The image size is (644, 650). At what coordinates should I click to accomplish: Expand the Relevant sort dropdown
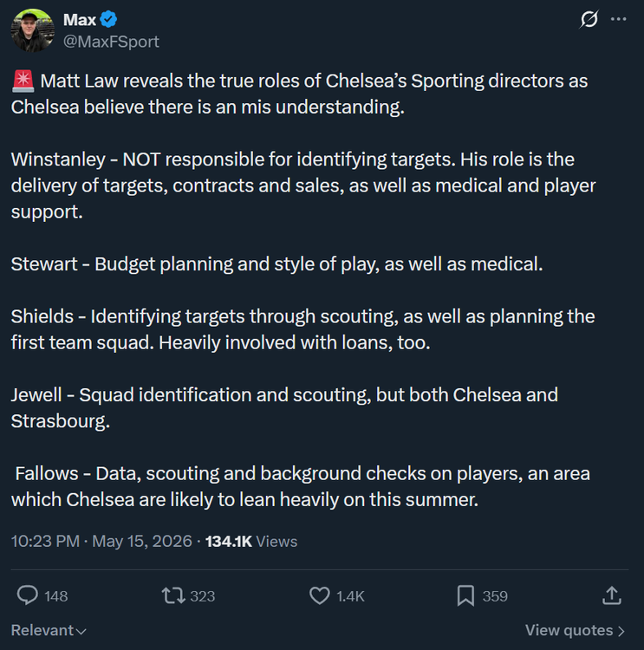tap(49, 631)
